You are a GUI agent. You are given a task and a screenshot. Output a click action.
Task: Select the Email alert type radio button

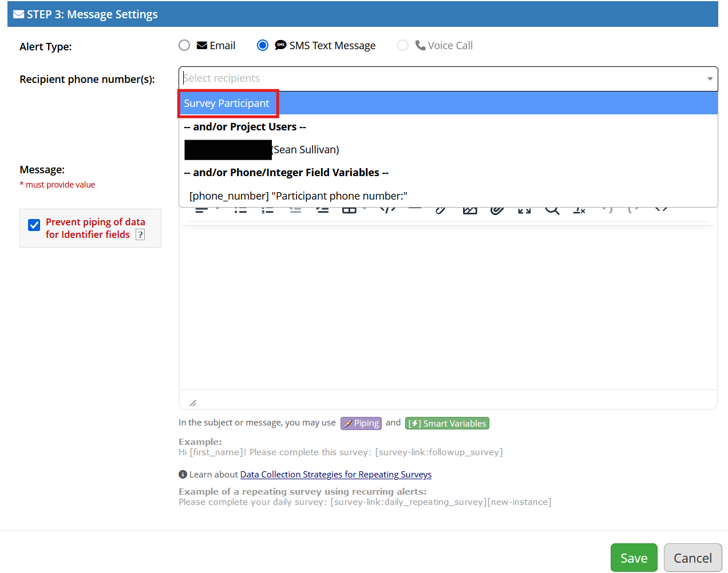(184, 45)
